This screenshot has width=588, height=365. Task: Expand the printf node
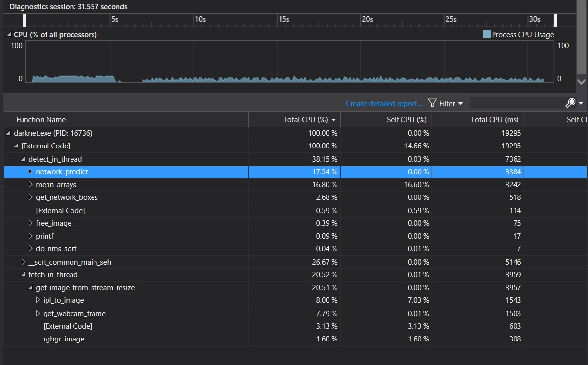tap(30, 236)
